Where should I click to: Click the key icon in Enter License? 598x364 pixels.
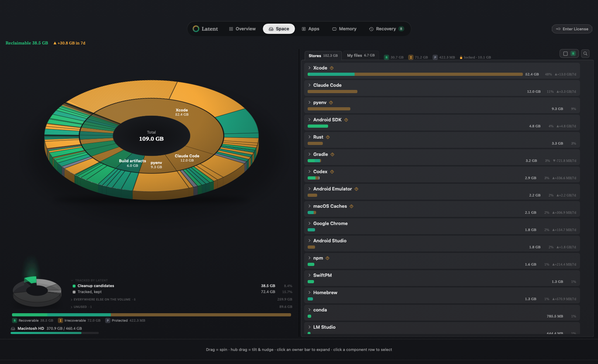coord(558,29)
